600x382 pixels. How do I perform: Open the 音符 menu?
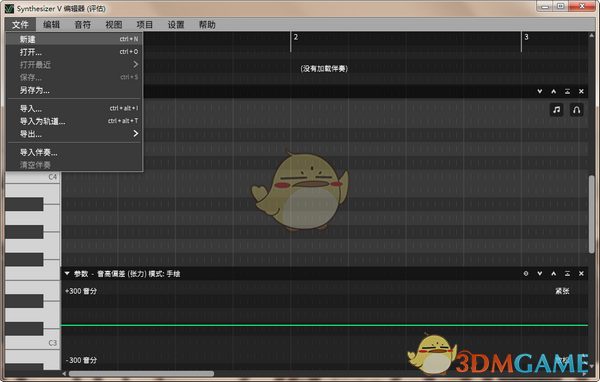click(x=82, y=25)
